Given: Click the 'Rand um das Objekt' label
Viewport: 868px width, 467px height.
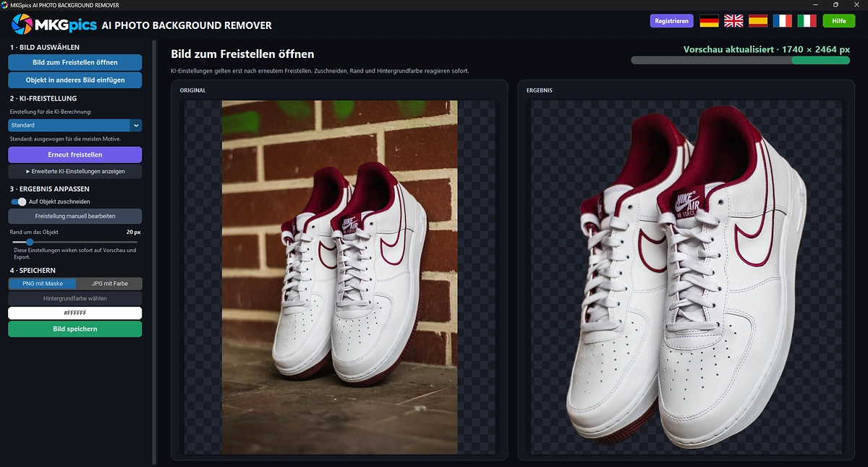Looking at the screenshot, I should pyautogui.click(x=34, y=232).
